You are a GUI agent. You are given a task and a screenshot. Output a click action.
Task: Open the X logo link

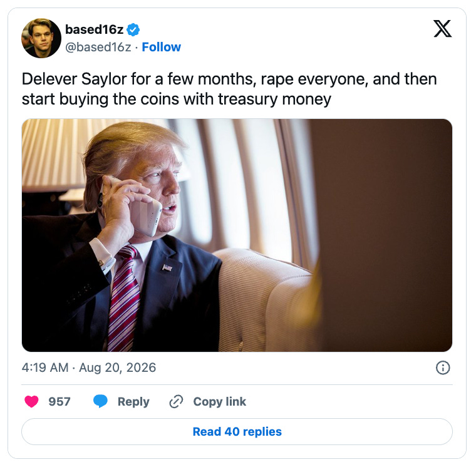[x=442, y=29]
